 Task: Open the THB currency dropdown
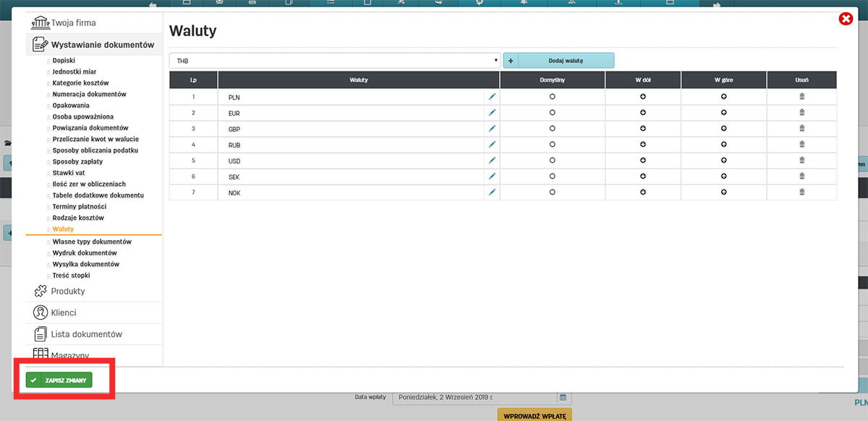334,61
